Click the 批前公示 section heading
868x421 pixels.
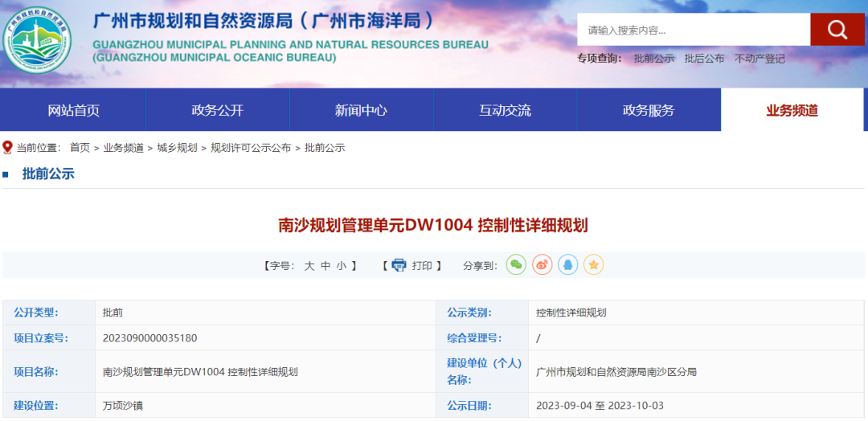coord(48,174)
